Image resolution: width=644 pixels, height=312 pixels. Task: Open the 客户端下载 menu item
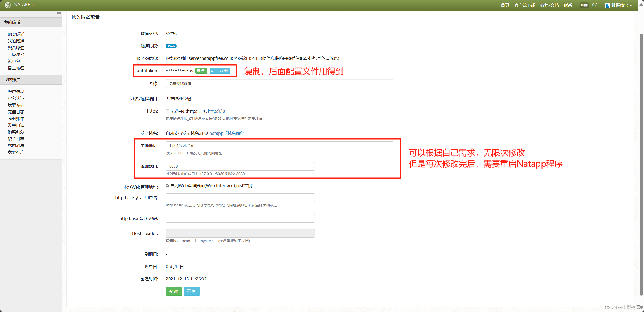tap(524, 5)
